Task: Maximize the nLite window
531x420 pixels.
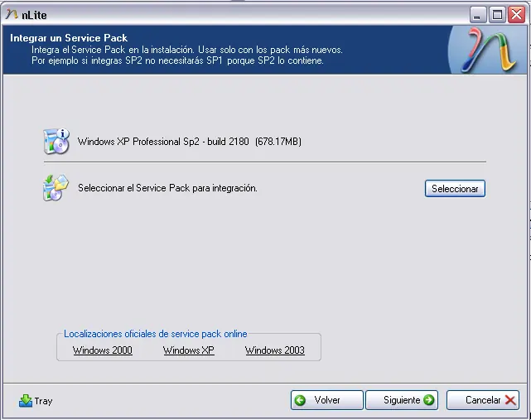Action: (x=497, y=15)
